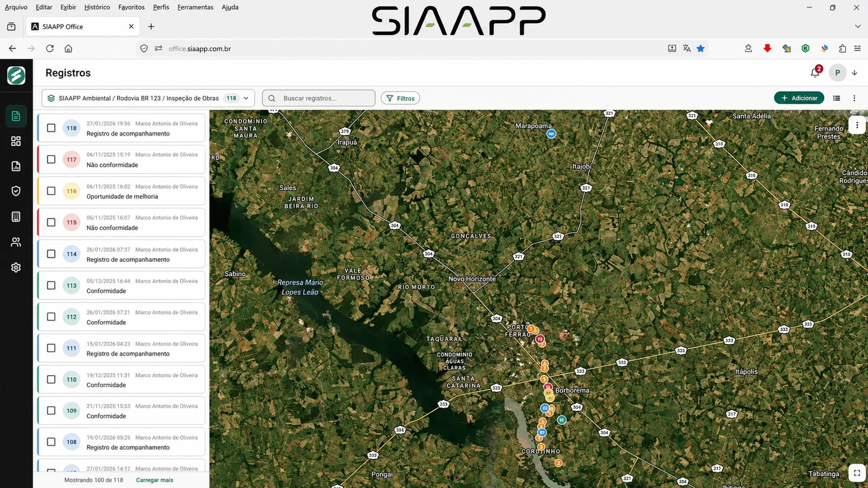Open the shield check icon in sidebar
Viewport: 868px width, 488px height.
click(16, 191)
